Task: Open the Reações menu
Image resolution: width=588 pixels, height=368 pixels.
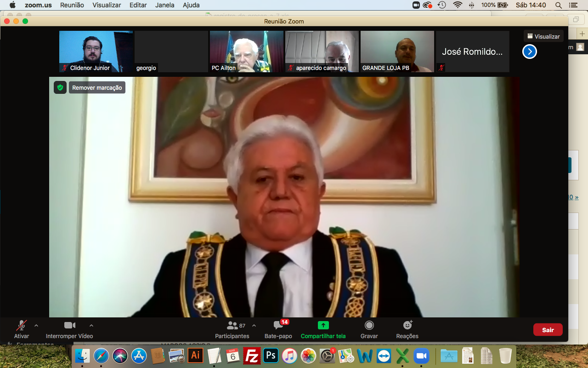Action: coord(407,329)
